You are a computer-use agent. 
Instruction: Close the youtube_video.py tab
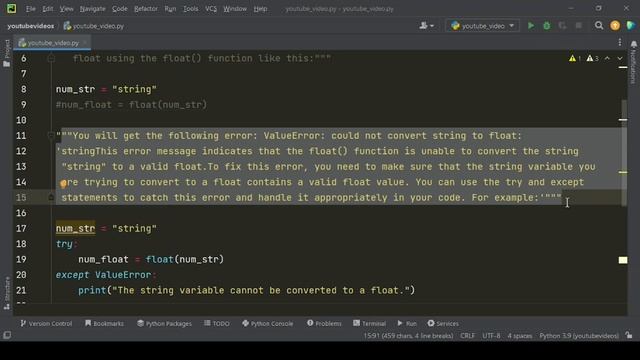click(x=85, y=42)
